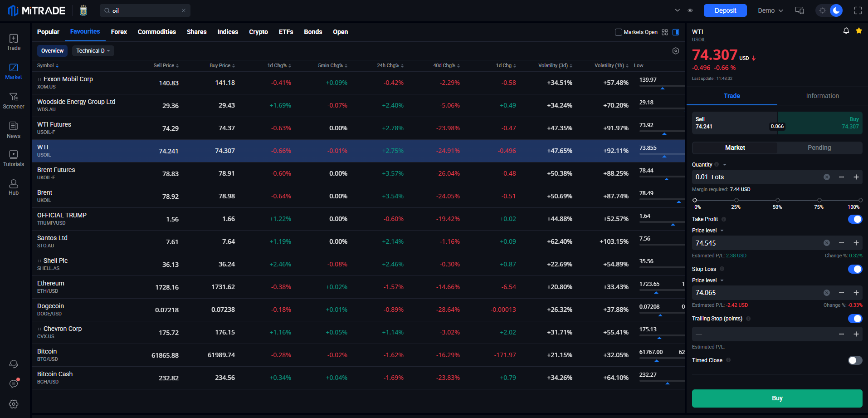The width and height of the screenshot is (868, 418).
Task: Open Quantity unit dropdown arrow
Action: pos(725,165)
